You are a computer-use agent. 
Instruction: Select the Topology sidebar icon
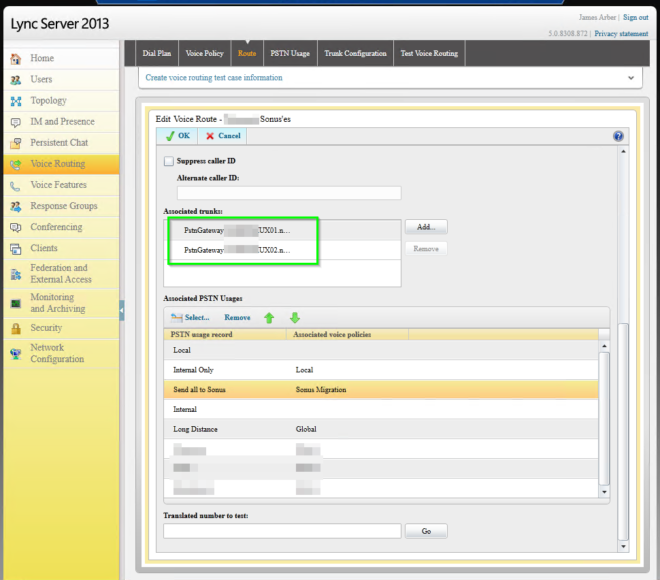pos(15,101)
